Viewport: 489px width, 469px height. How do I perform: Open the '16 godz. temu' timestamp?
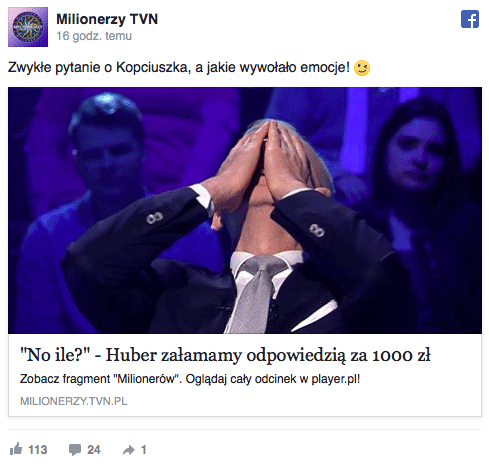coord(94,36)
